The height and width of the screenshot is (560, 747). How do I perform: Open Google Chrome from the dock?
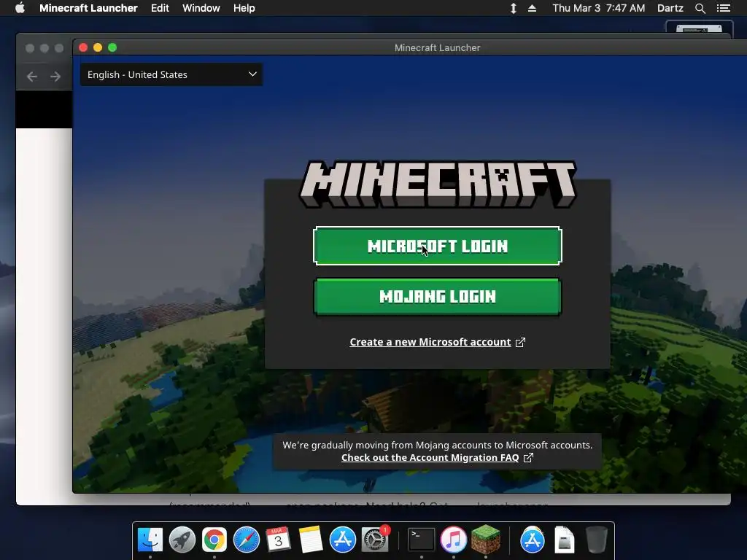214,540
